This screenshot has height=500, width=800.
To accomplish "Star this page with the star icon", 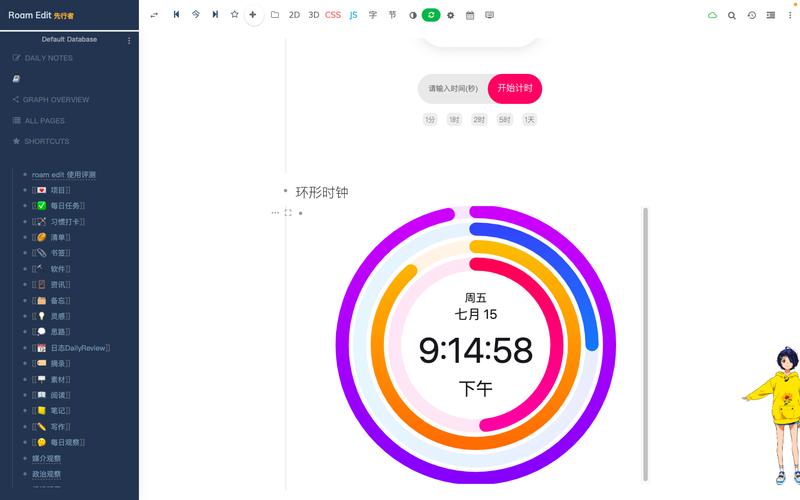I will (x=235, y=15).
